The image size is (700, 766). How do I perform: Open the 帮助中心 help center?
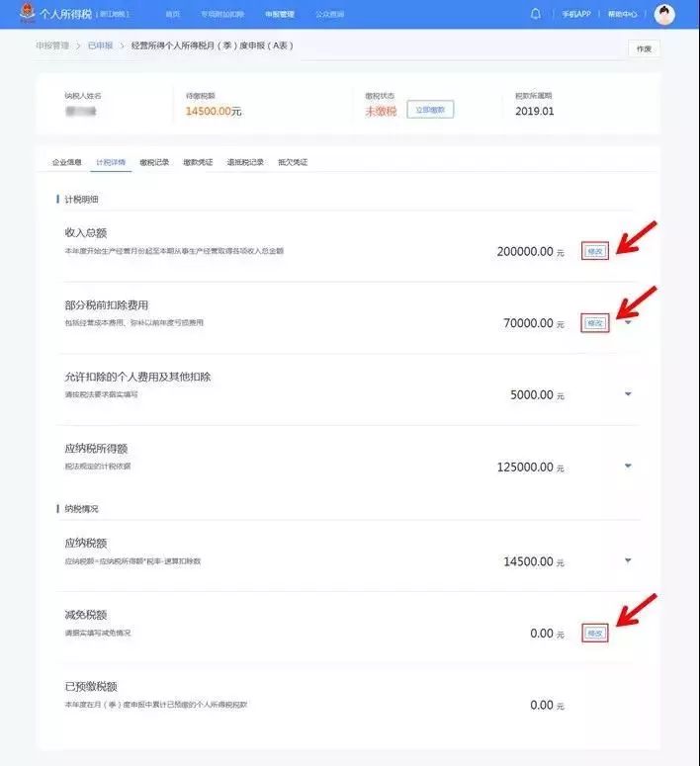pyautogui.click(x=623, y=15)
